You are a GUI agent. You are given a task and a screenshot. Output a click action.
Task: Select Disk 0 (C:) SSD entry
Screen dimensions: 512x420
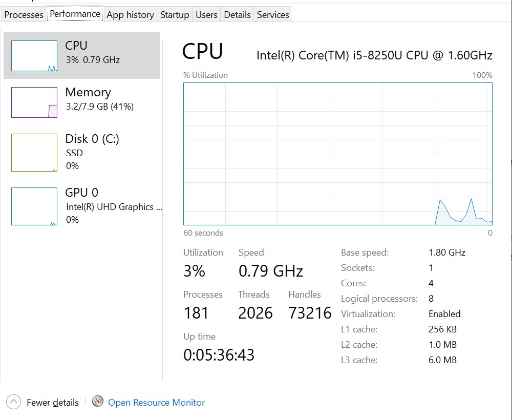click(x=92, y=152)
